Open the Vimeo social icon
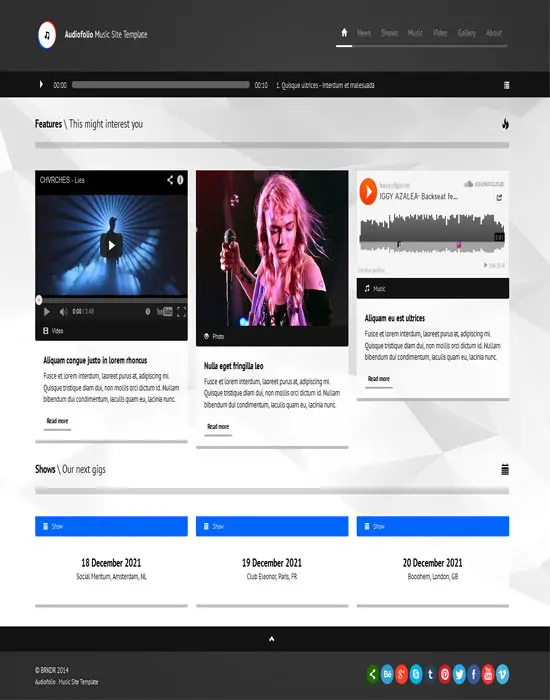This screenshot has height=700, width=550. click(x=502, y=674)
